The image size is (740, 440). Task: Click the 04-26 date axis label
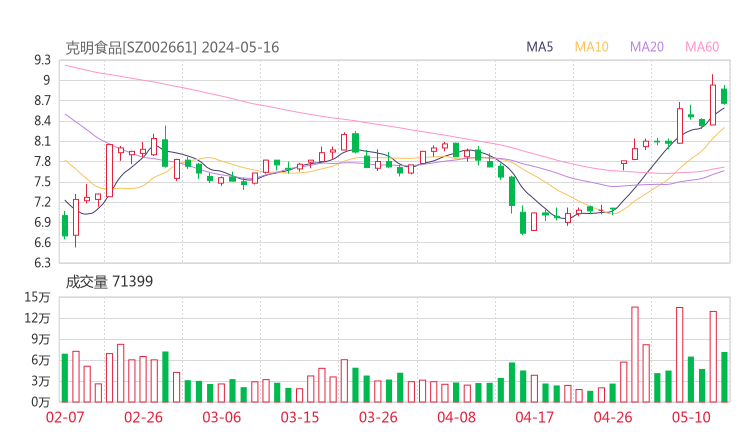613,417
